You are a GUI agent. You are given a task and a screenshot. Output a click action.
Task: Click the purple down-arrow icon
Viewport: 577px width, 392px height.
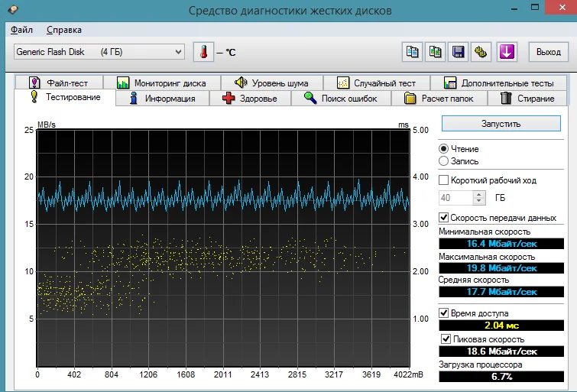point(507,52)
